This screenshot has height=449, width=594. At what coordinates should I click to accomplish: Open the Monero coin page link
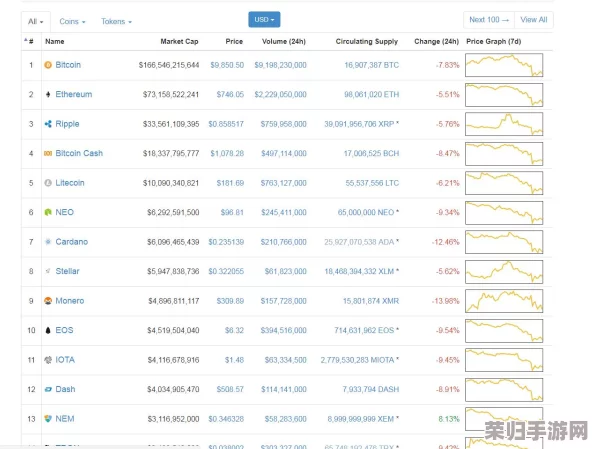(70, 301)
